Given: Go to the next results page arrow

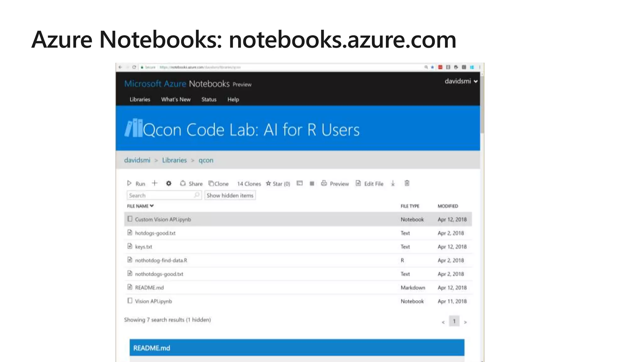Looking at the screenshot, I should (465, 322).
